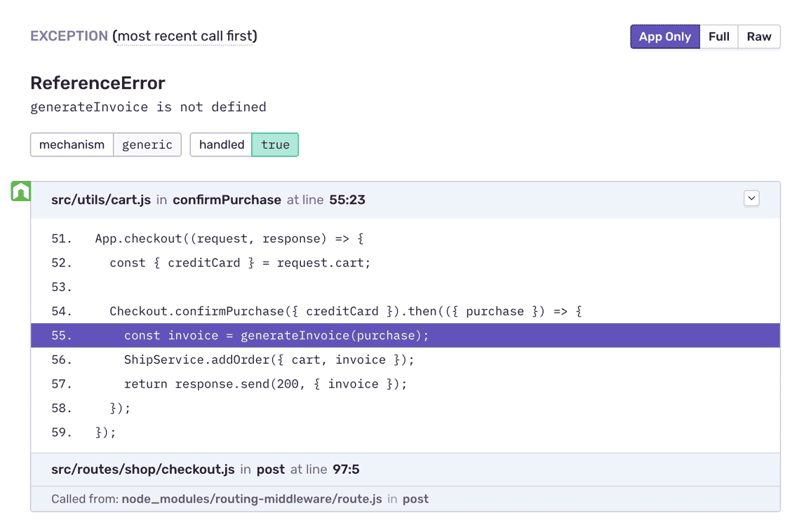Click the 97:5 line reference in checkout.js
Screen dimensions: 811x532
(x=345, y=470)
